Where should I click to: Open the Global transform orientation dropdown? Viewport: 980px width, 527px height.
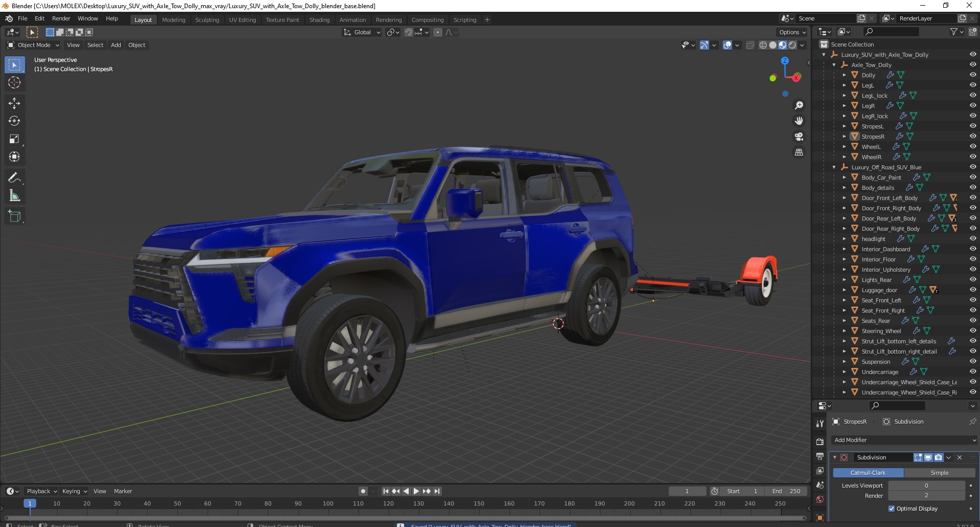[362, 32]
